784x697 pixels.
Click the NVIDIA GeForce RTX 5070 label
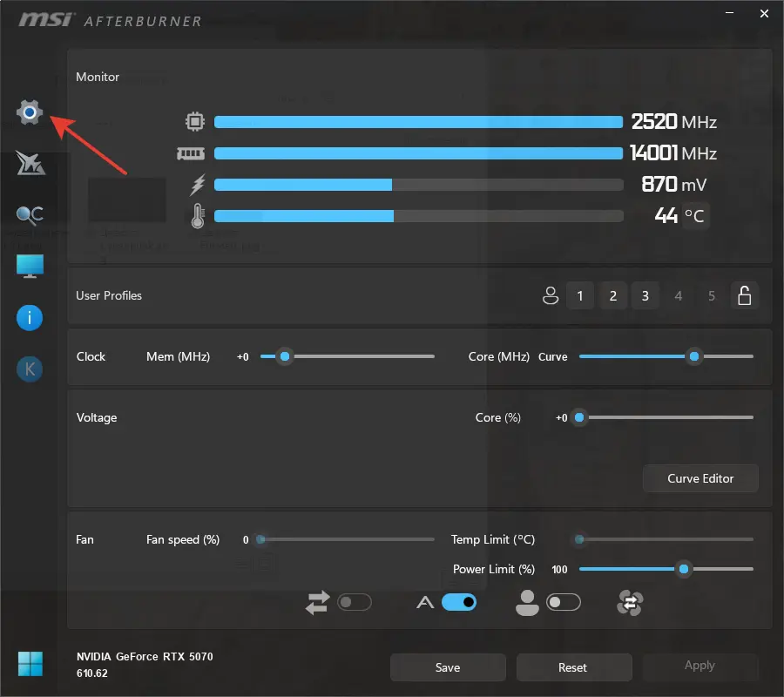pyautogui.click(x=145, y=657)
